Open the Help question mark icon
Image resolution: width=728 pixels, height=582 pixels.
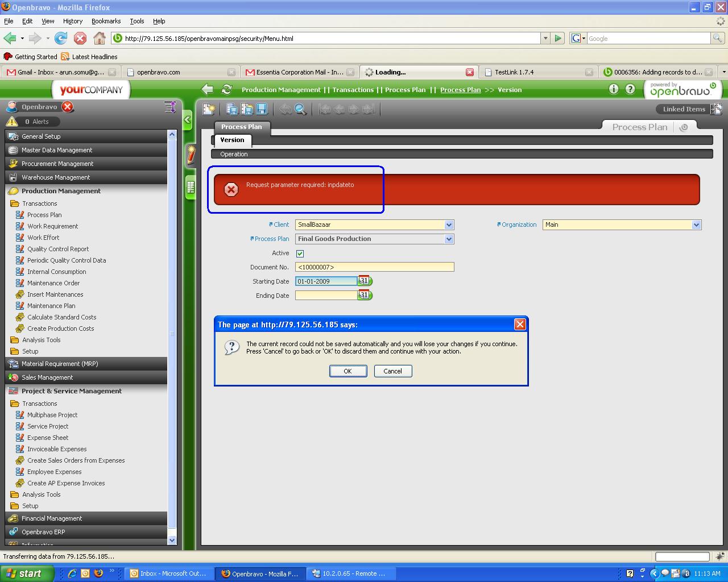coord(630,89)
